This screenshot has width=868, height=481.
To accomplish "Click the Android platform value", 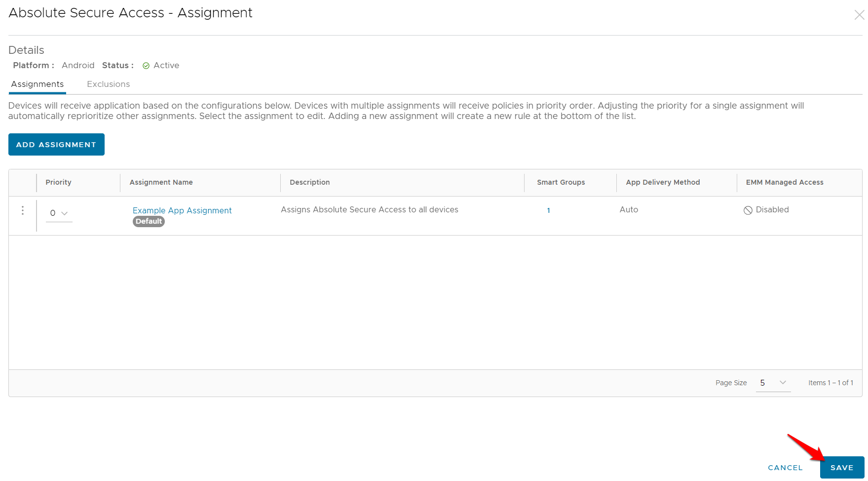I will [78, 65].
